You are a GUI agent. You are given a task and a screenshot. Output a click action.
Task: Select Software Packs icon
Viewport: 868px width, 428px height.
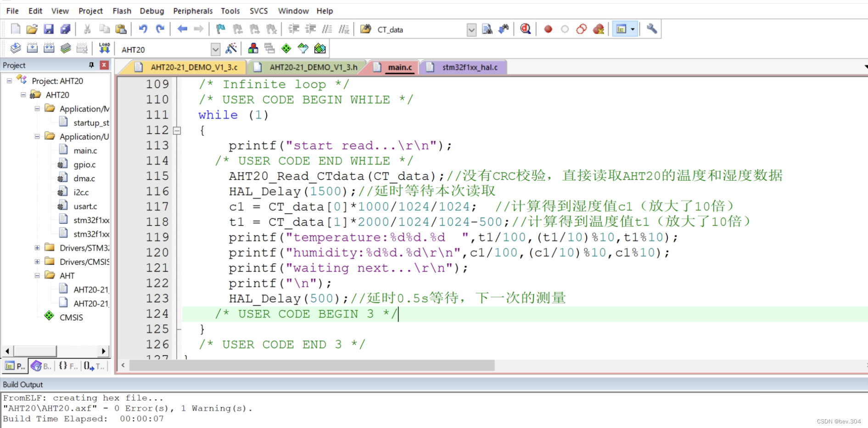pos(303,48)
